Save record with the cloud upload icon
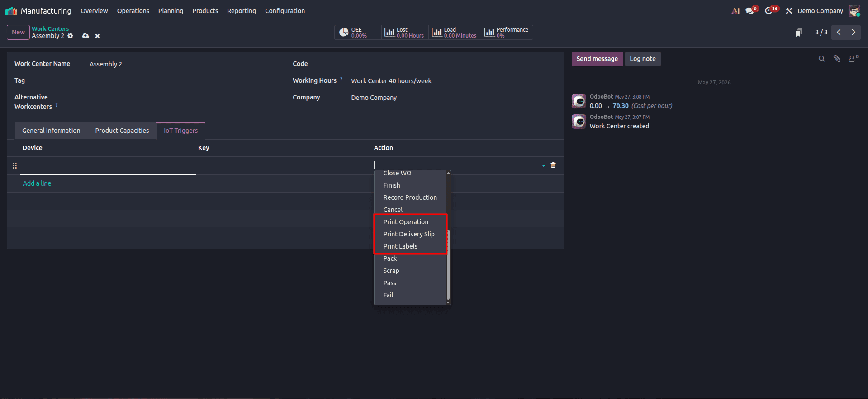 [x=85, y=36]
